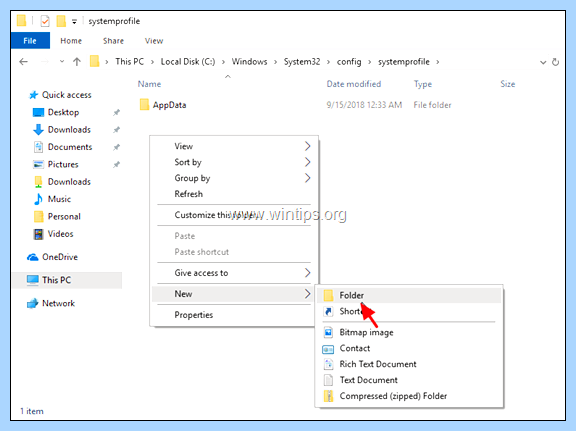Click systemprofile breadcrumb in address bar

[x=404, y=62]
